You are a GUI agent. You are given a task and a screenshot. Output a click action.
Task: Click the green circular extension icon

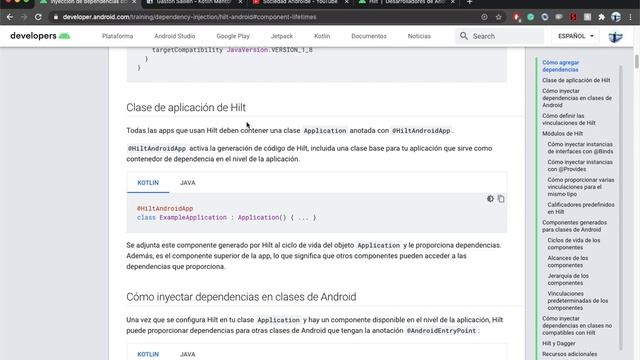pos(531,17)
